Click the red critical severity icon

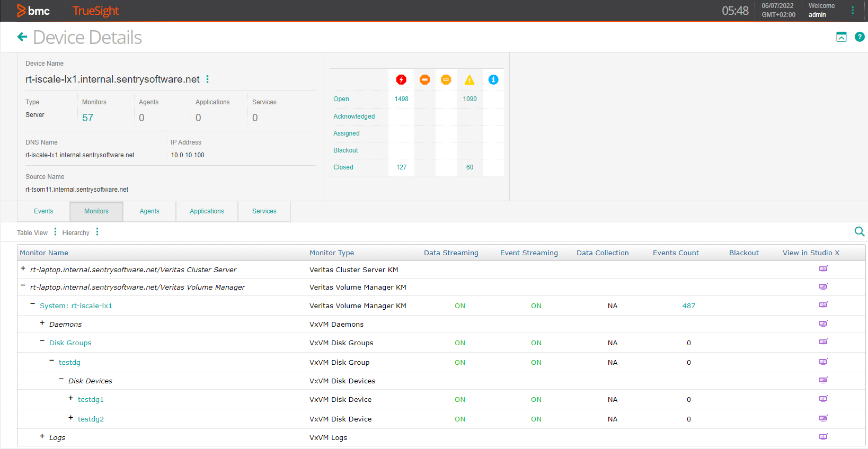pyautogui.click(x=401, y=79)
